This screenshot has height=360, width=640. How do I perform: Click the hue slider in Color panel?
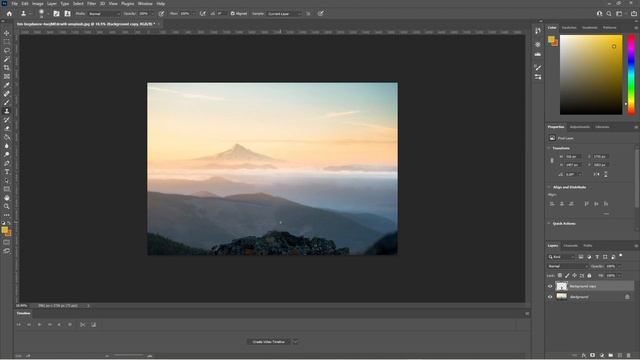coord(631,74)
